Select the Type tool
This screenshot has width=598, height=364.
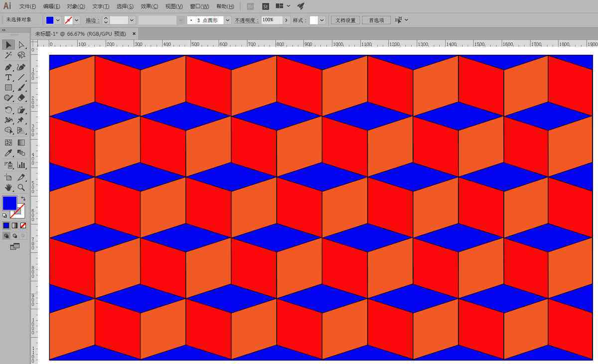coord(8,77)
